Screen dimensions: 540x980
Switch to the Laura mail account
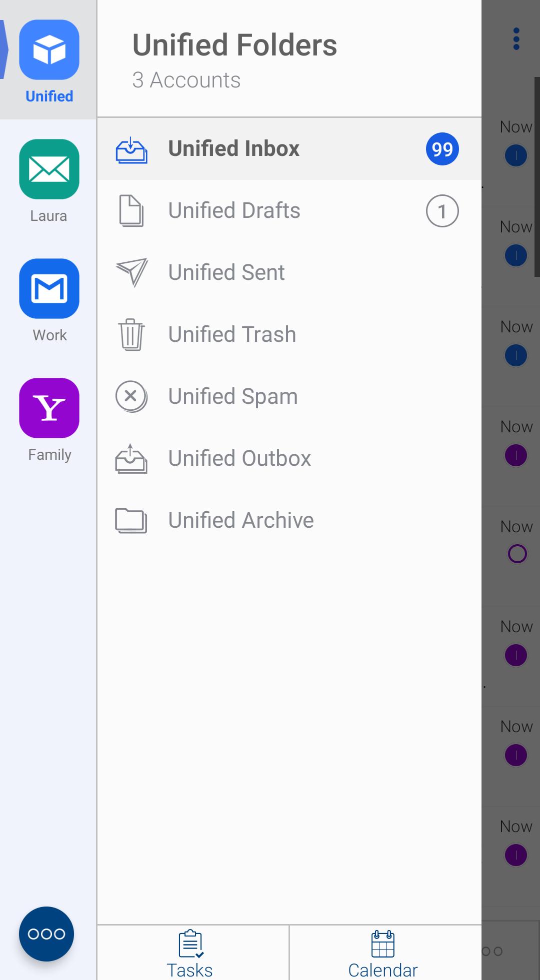[49, 169]
